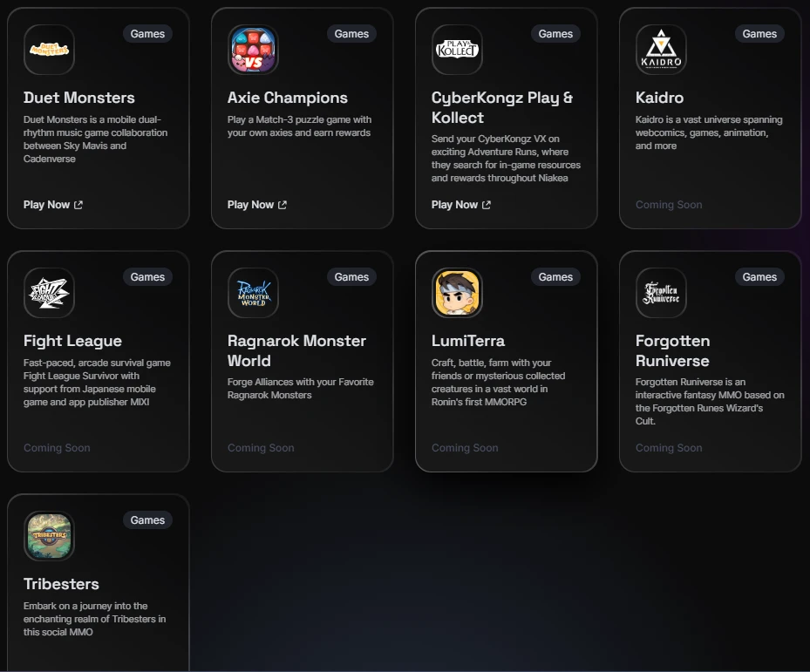Click Games tag on Duet Monsters card
The height and width of the screenshot is (672, 810).
[147, 34]
